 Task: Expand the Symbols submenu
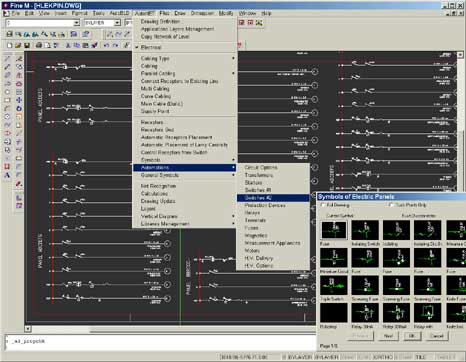pyautogui.click(x=185, y=160)
